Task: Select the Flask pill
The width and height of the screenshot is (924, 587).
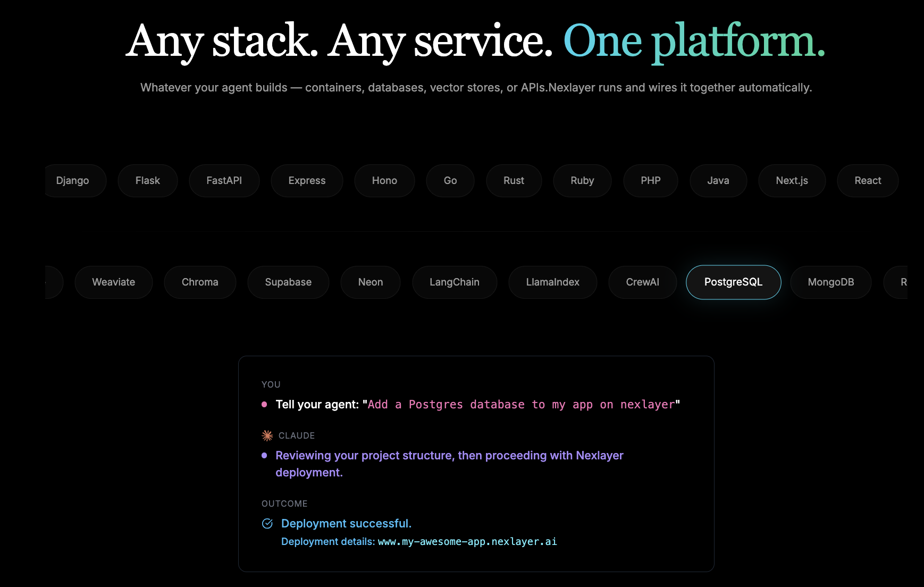Action: click(x=148, y=181)
